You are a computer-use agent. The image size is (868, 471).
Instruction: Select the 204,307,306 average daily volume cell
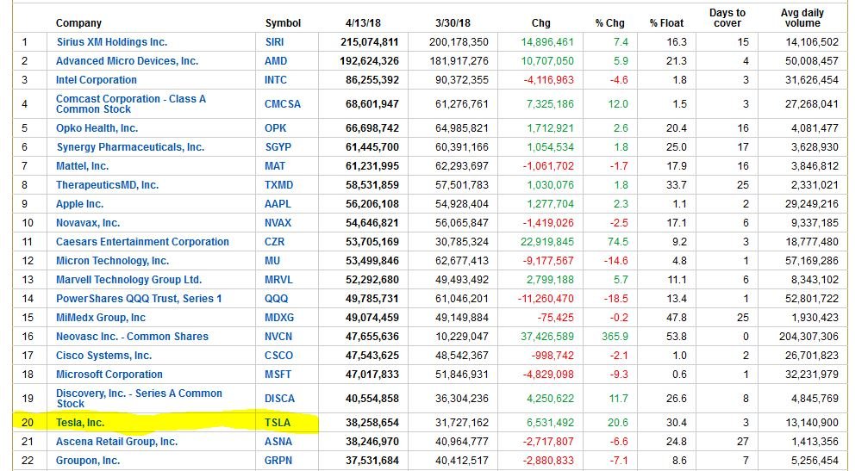click(809, 336)
